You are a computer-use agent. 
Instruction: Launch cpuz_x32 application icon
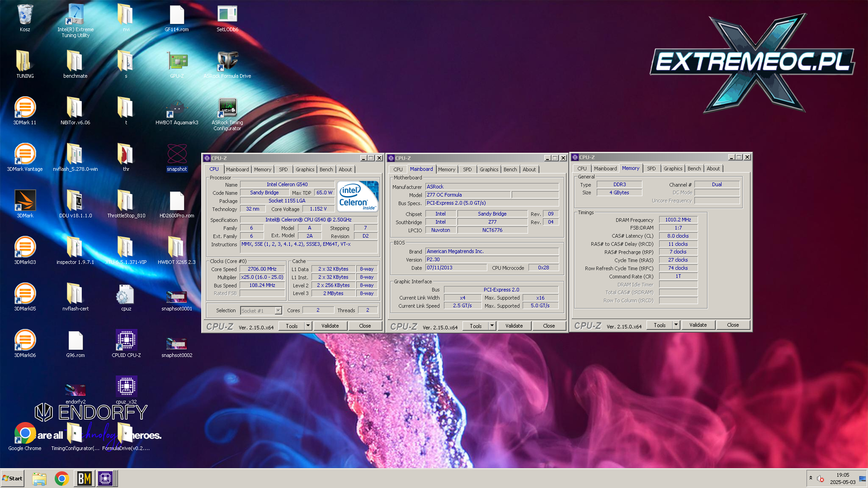(126, 390)
